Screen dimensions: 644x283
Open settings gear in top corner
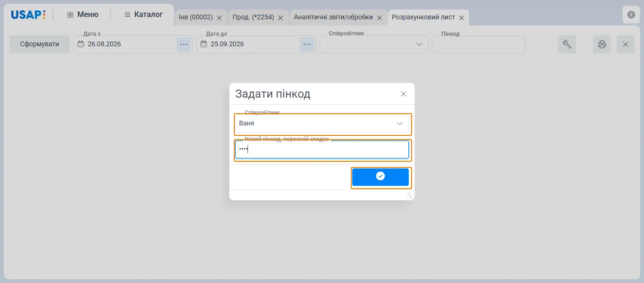(631, 15)
